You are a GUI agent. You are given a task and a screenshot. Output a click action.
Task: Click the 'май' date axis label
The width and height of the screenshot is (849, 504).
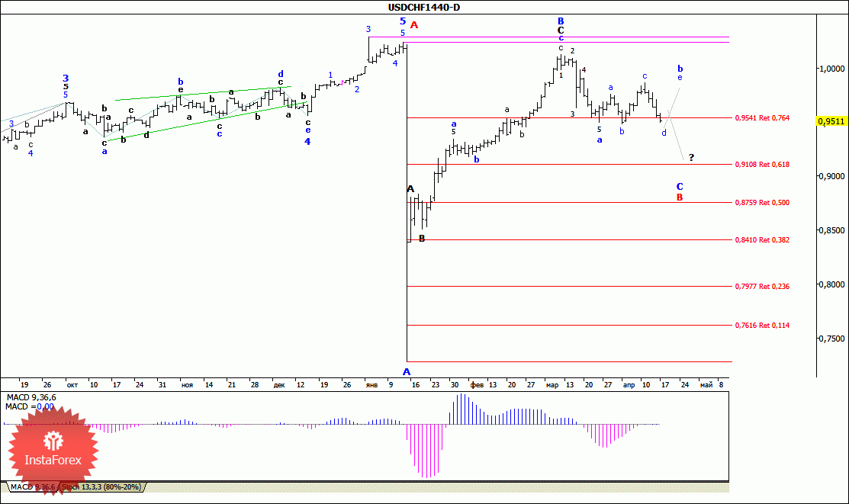click(706, 385)
